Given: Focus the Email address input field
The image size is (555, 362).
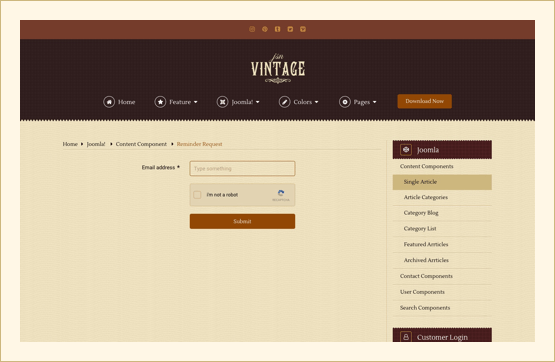Looking at the screenshot, I should click(x=242, y=168).
